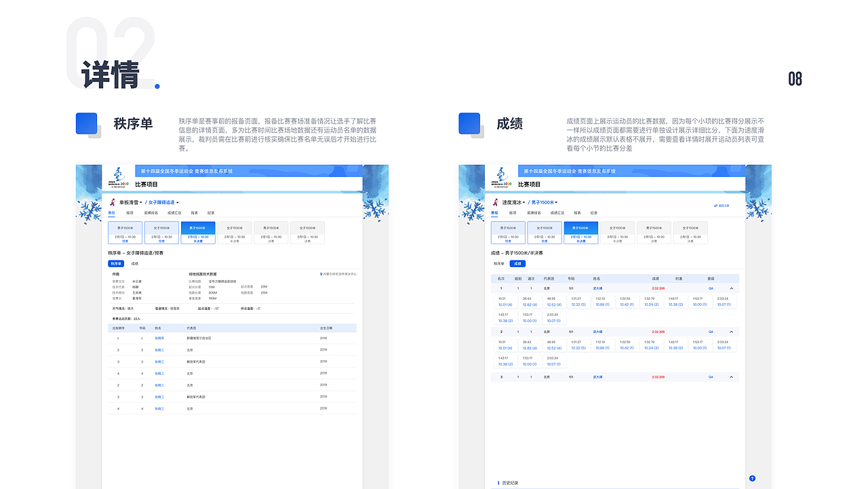Open 武大靖 name link in rank 1 row
The height and width of the screenshot is (489, 868).
pyautogui.click(x=598, y=288)
